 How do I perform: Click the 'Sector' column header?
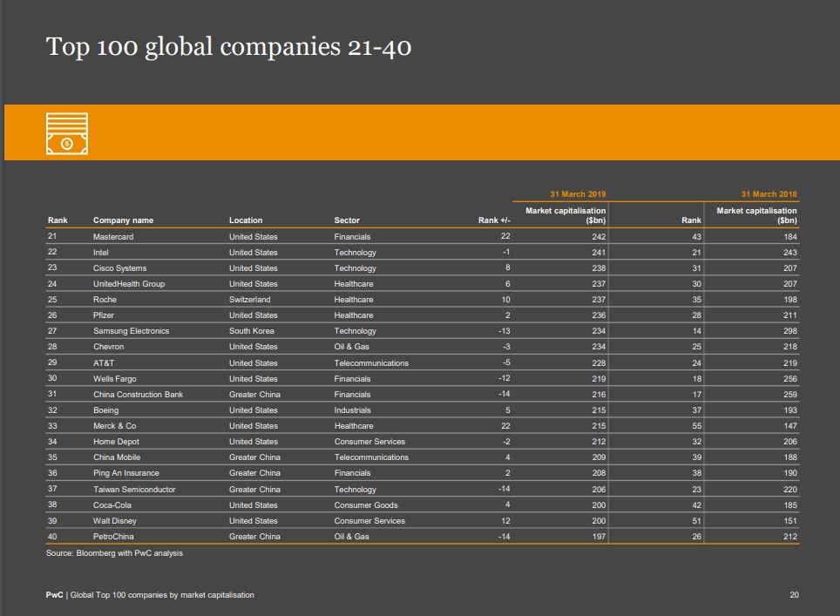(347, 220)
